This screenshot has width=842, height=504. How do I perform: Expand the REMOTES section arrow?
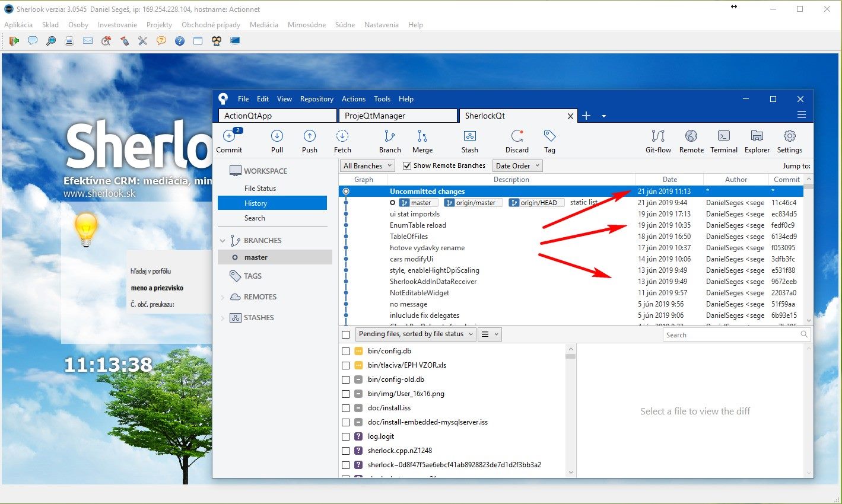[x=223, y=297]
